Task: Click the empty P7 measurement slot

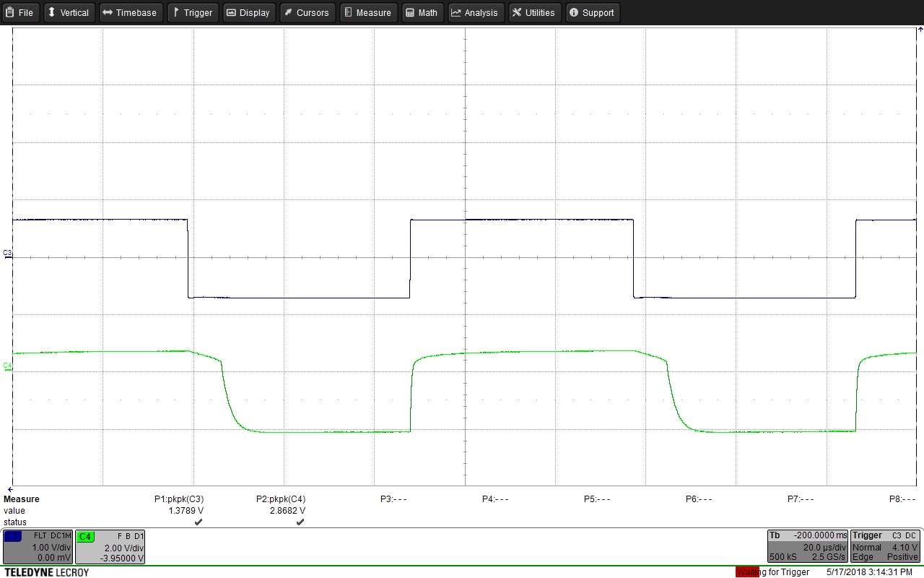Action: click(x=801, y=499)
